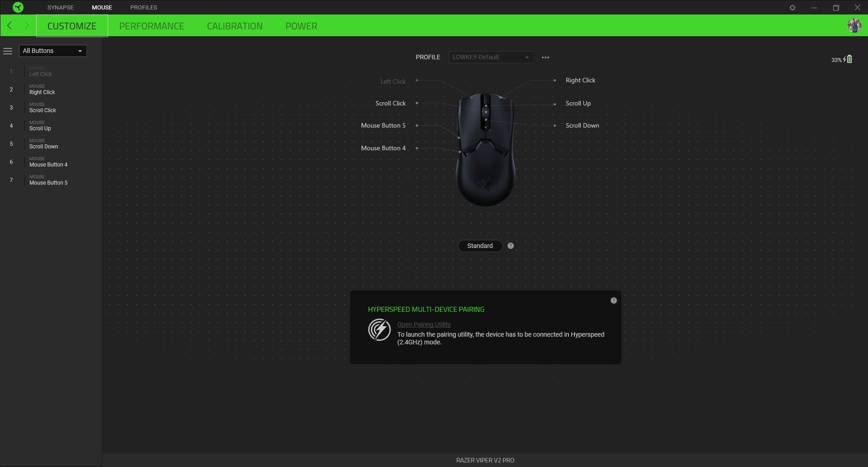The width and height of the screenshot is (868, 467).
Task: Click RAZER VIPER V2 PRO device name
Action: tap(485, 460)
